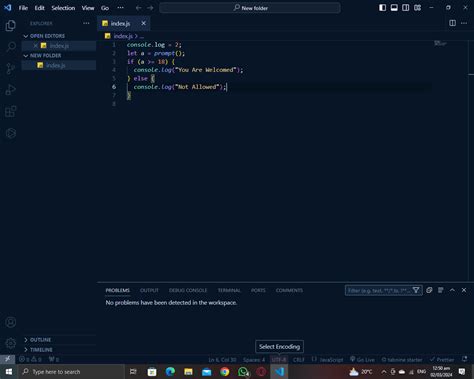Open editor More Actions ellipsis
This screenshot has height=379, width=474.
pyautogui.click(x=464, y=23)
